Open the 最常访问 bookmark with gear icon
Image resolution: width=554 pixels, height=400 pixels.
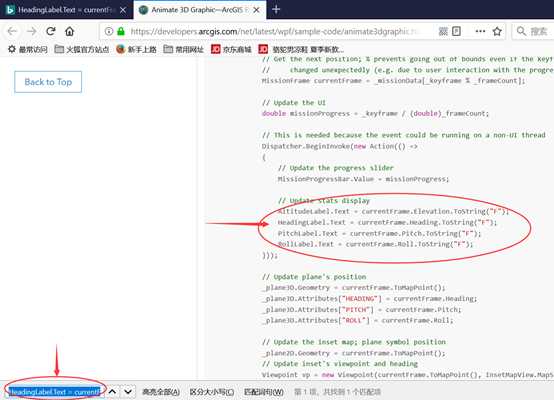(28, 49)
